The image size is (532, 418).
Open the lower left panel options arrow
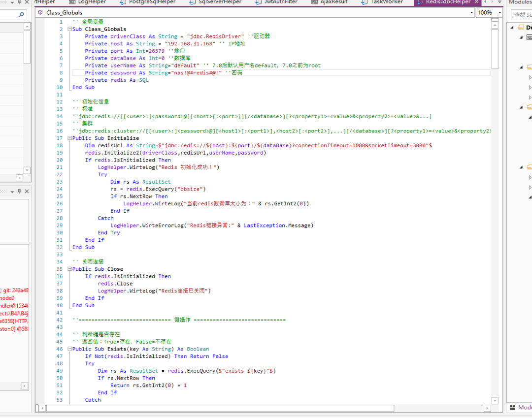click(x=12, y=191)
